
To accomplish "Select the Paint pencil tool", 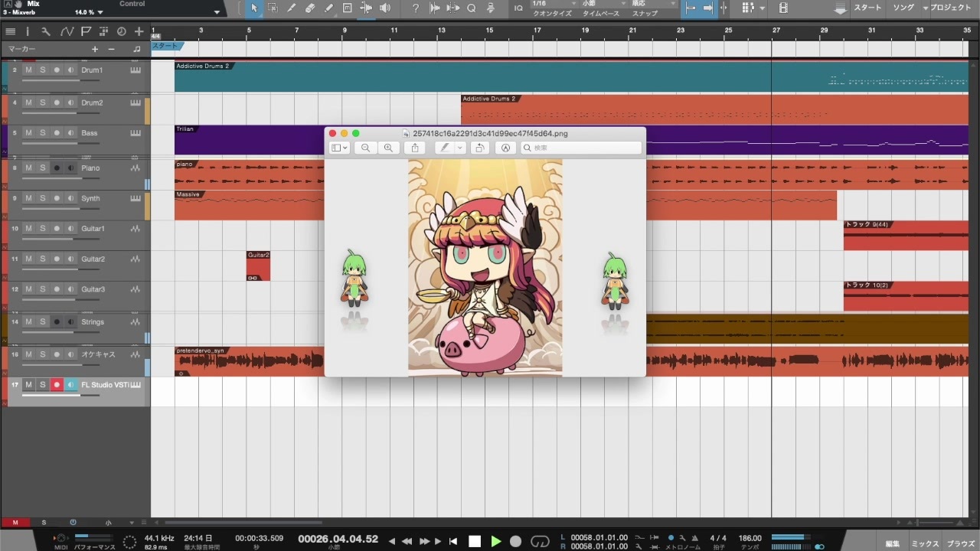I will [x=328, y=8].
